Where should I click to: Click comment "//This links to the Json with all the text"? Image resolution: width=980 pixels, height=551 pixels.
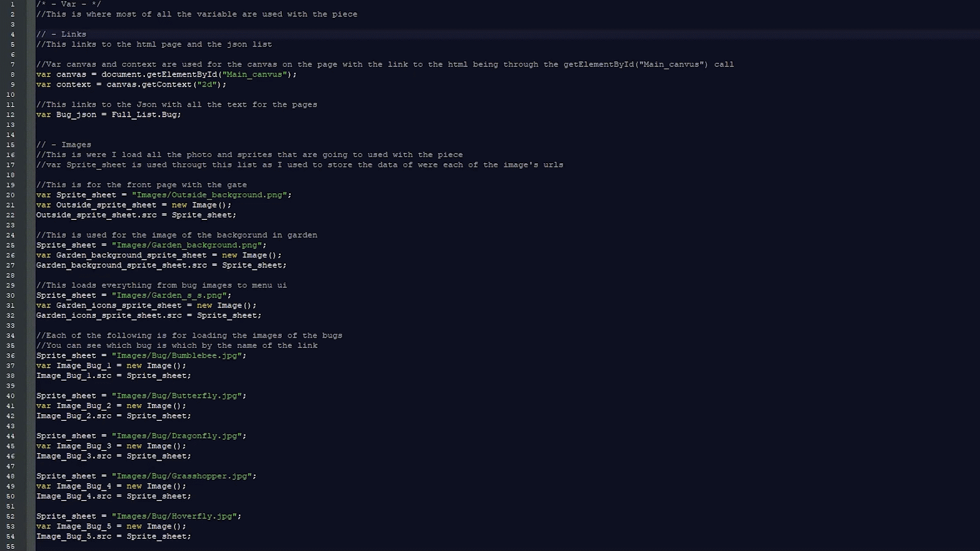click(x=177, y=105)
